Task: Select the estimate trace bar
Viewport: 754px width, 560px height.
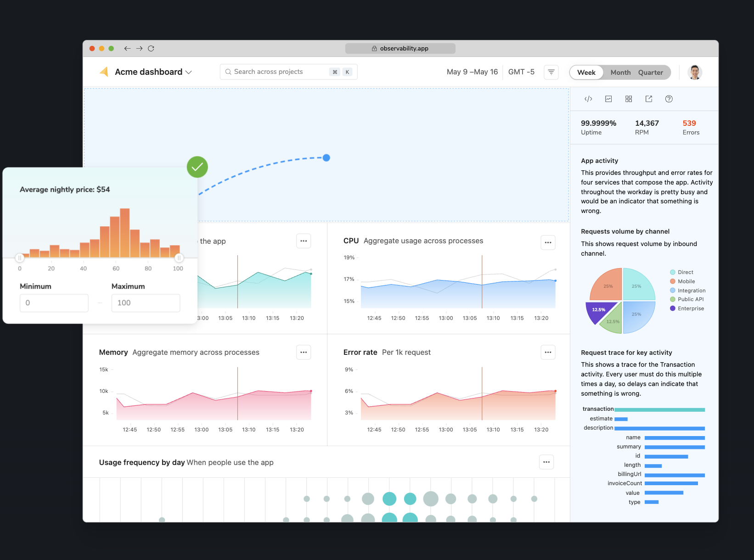Action: (621, 419)
